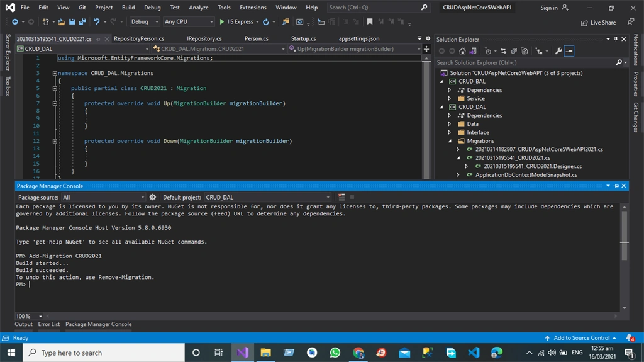Click the Send Feedback icon
Viewport: 644px width, 362px height.
tap(631, 22)
